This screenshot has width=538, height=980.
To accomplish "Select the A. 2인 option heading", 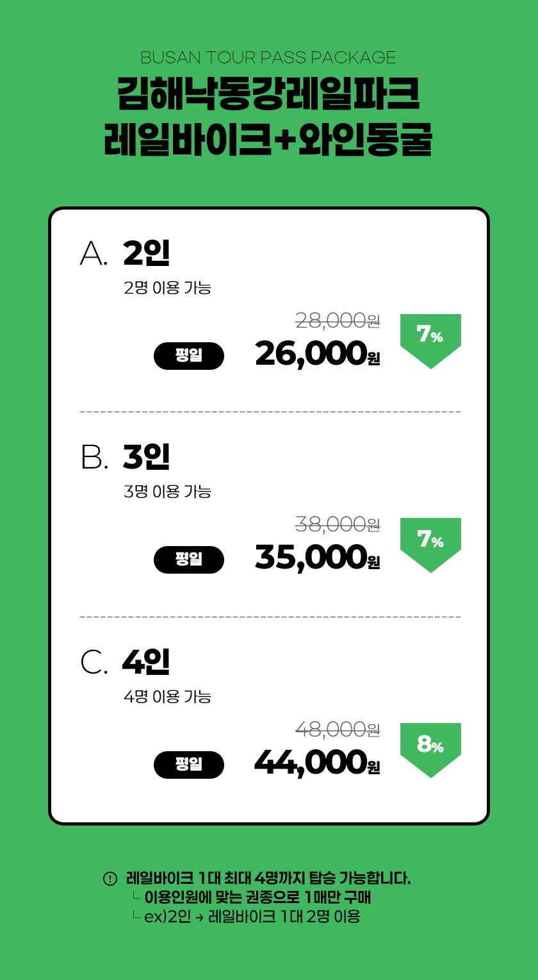I will pos(126,254).
